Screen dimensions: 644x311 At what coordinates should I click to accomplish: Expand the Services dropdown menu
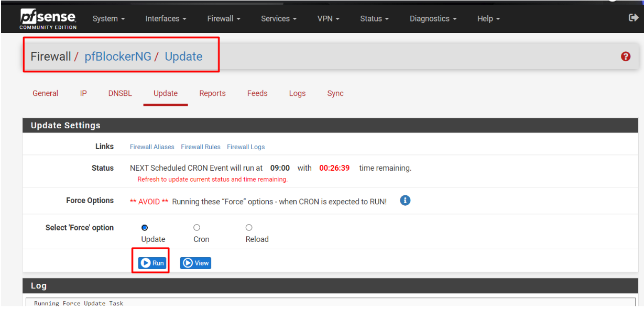pyautogui.click(x=279, y=19)
